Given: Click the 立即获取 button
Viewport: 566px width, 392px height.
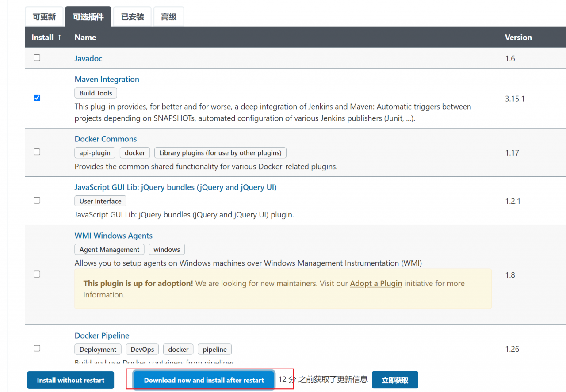Looking at the screenshot, I should 395,380.
